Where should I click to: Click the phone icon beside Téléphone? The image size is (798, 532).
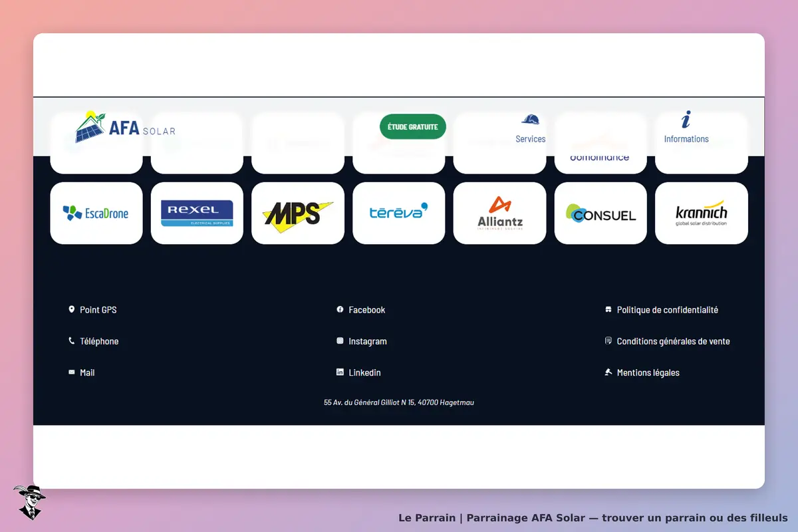pyautogui.click(x=72, y=341)
